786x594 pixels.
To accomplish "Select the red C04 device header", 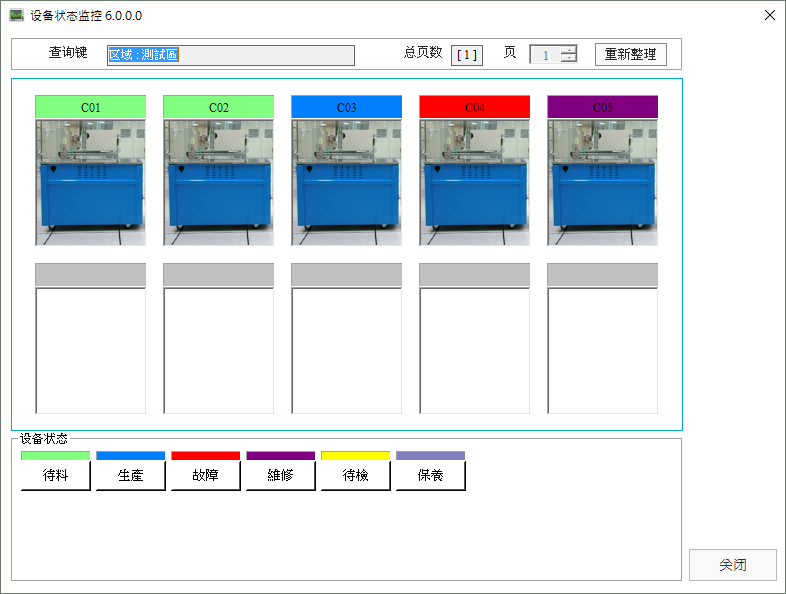I will click(475, 107).
